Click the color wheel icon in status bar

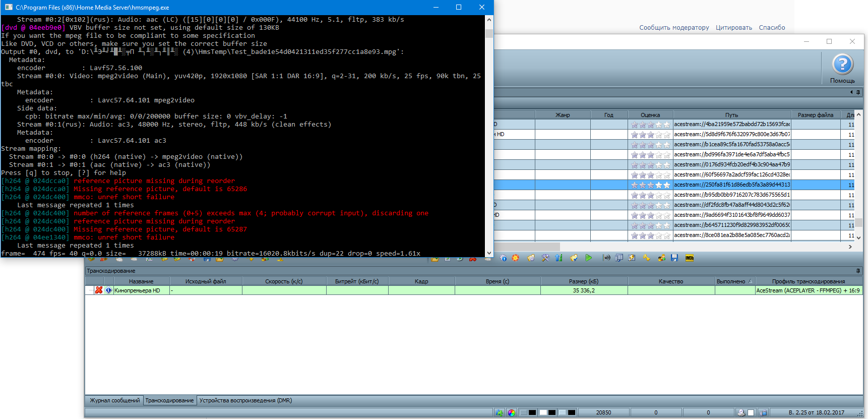[x=512, y=412]
